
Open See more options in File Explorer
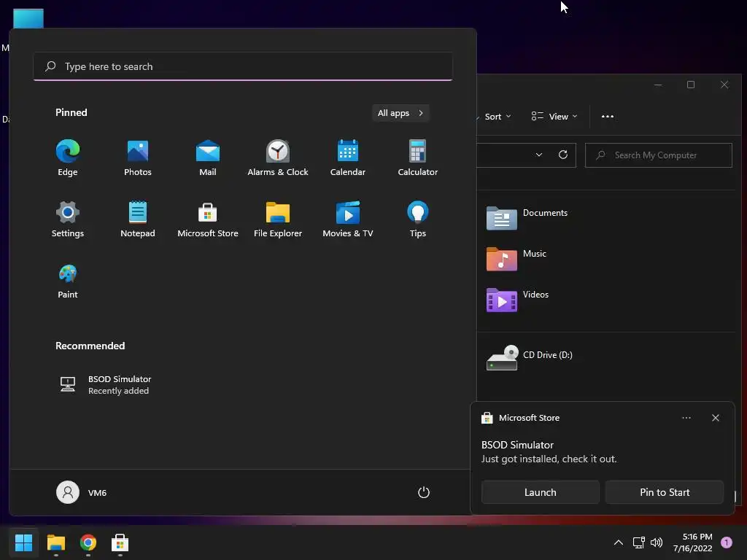608,117
